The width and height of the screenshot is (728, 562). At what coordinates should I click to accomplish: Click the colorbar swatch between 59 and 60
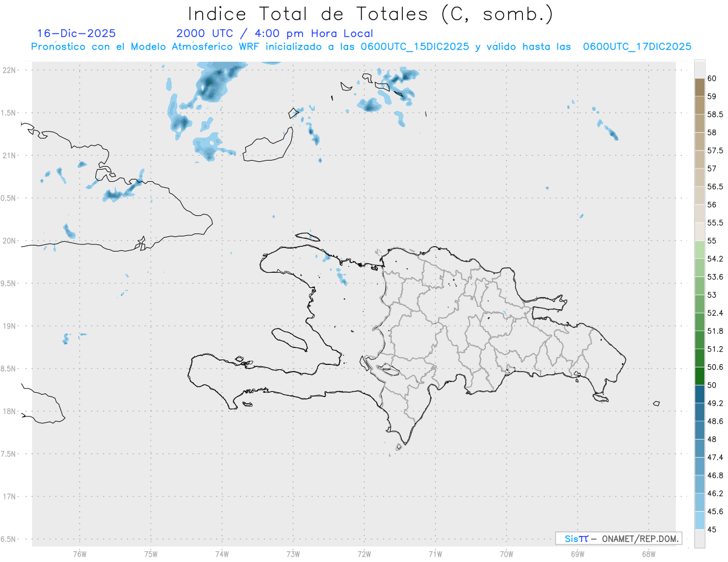[699, 87]
